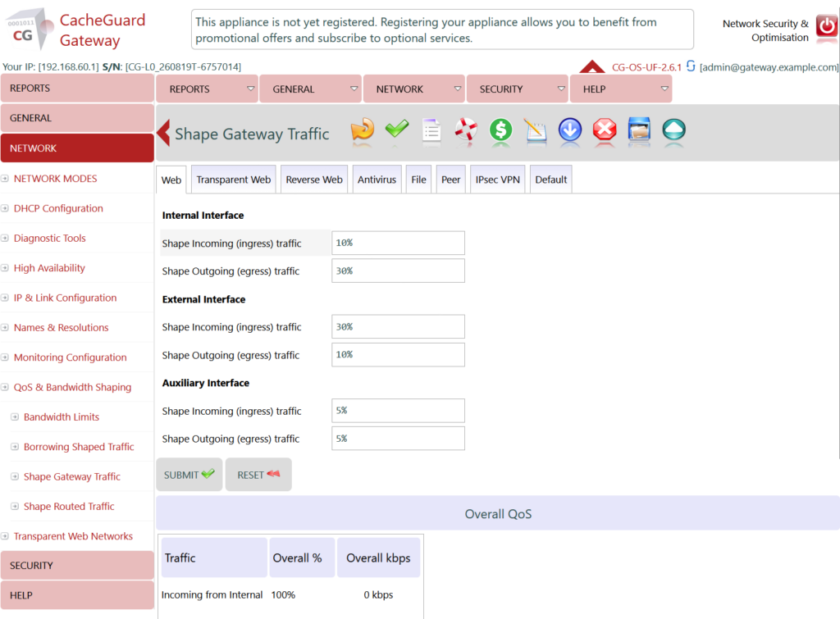Image resolution: width=840 pixels, height=619 pixels.
Task: Open SECURITY section in left sidebar
Action: click(x=77, y=566)
